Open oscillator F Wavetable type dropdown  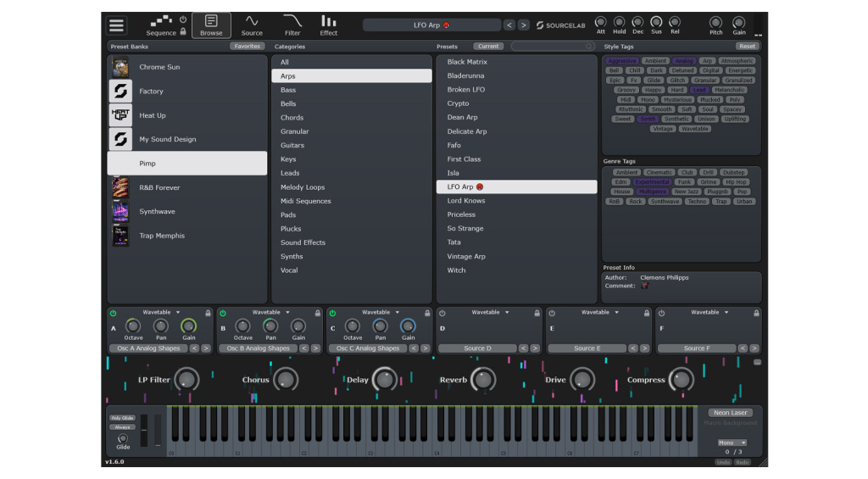709,312
